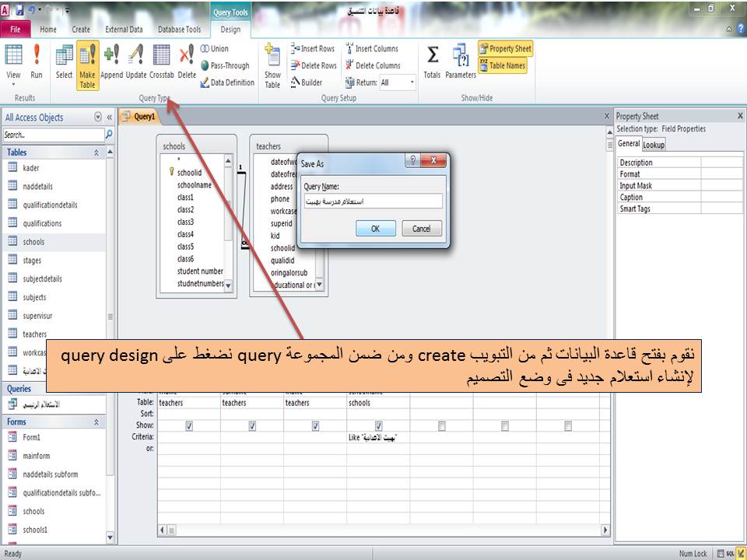
Task: Cancel the Save As dialog
Action: [x=422, y=228]
